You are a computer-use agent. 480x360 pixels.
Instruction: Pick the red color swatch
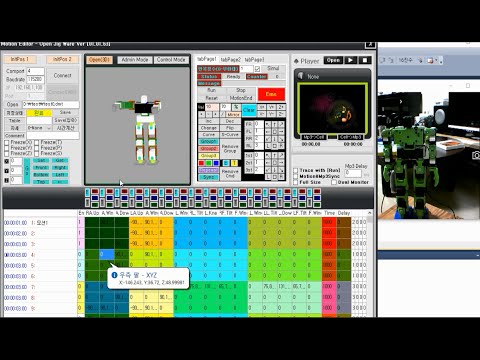[x=201, y=163]
